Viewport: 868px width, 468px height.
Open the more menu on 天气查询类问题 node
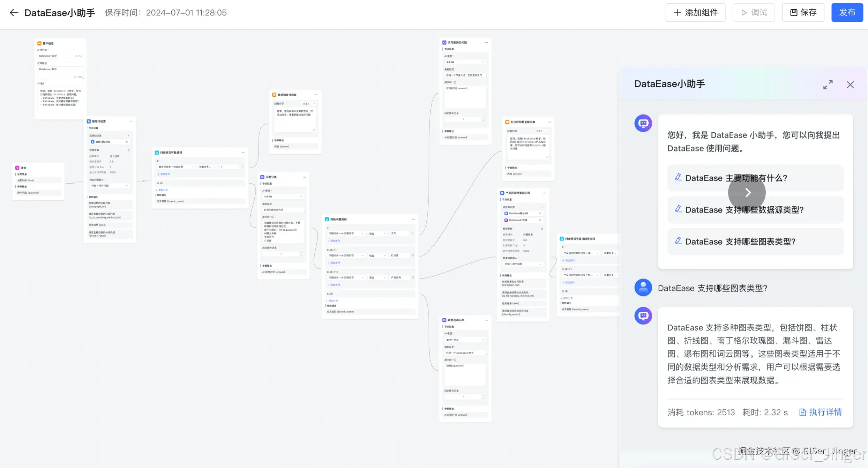(x=487, y=43)
